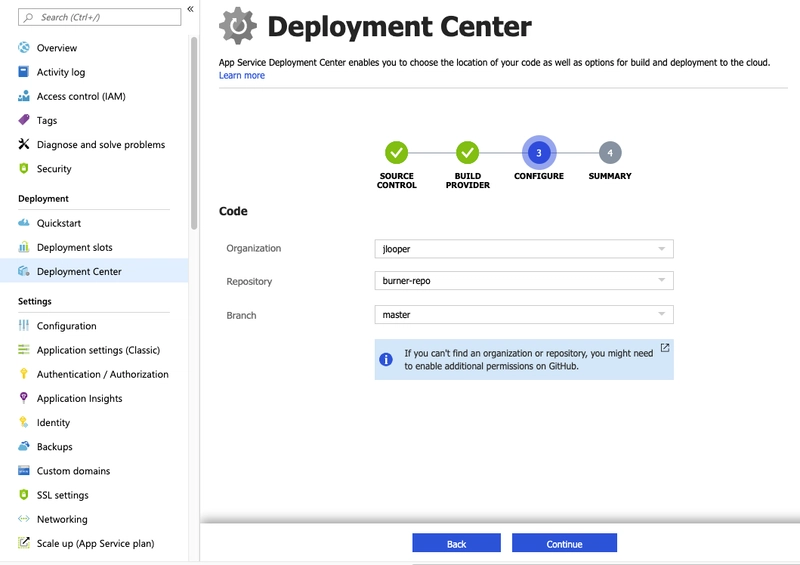Click the Networking arrows icon
800x565 pixels.
(23, 519)
